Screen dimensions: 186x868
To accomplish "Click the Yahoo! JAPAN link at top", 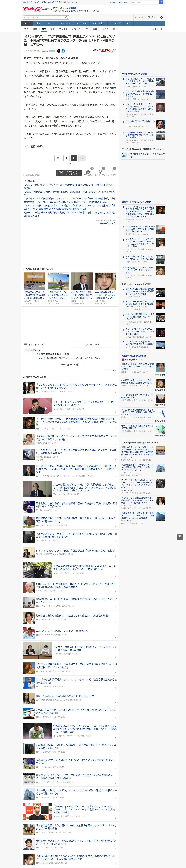I will tap(116, 2).
